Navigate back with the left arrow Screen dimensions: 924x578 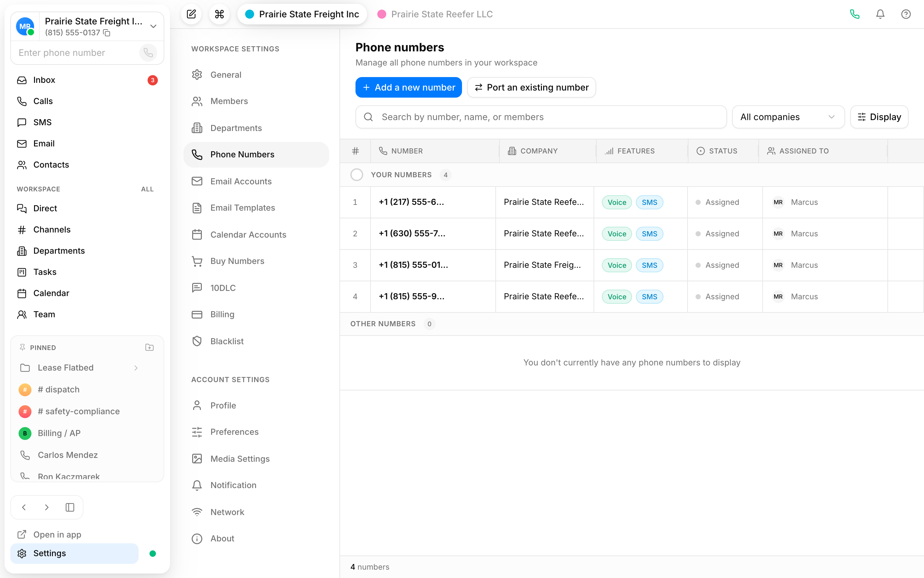tap(24, 507)
